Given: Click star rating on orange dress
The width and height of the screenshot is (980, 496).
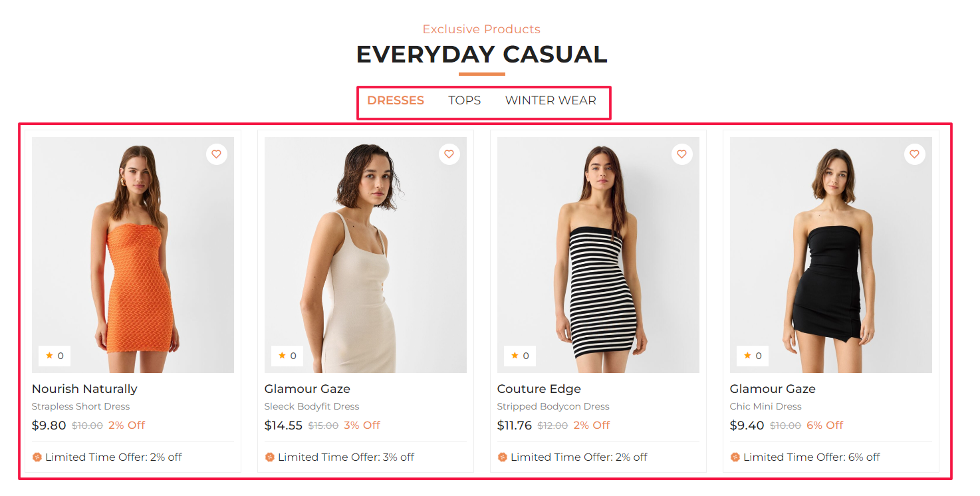Looking at the screenshot, I should click(x=55, y=356).
